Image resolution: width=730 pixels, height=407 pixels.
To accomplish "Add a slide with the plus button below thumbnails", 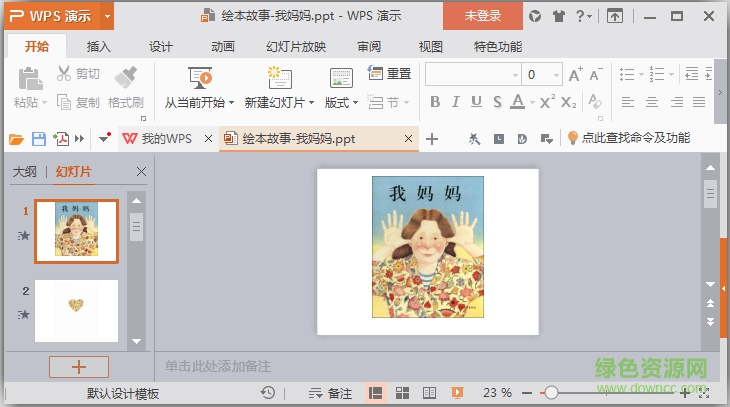I will (79, 367).
